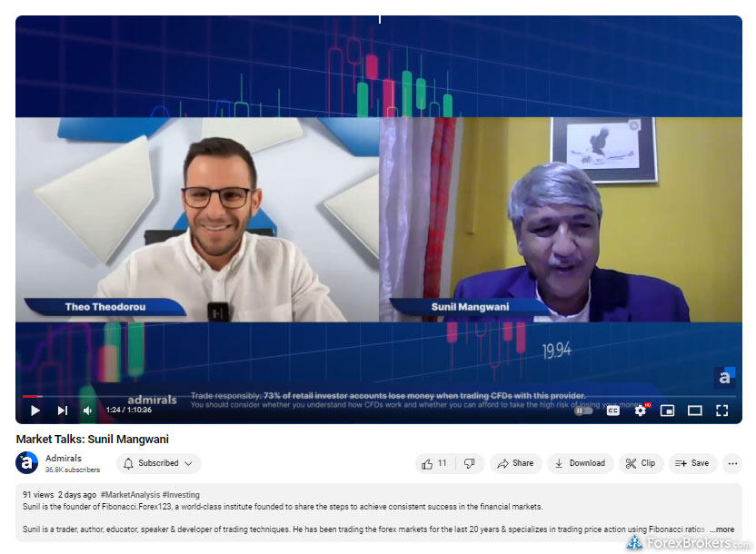Download the video
756x554 pixels.
click(580, 463)
